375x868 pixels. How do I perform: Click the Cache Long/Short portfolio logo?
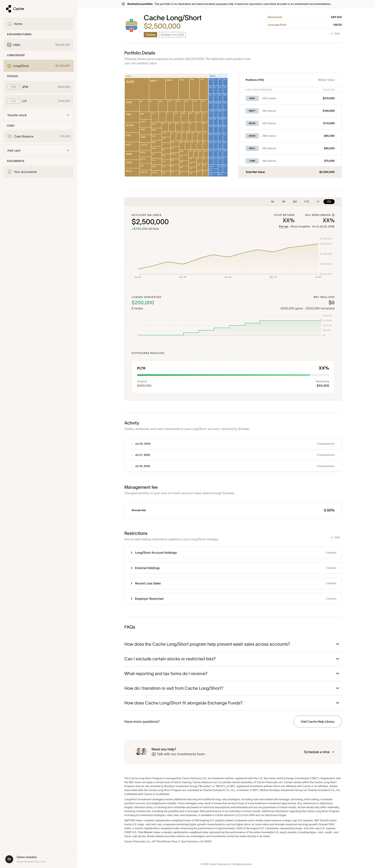coord(131,26)
